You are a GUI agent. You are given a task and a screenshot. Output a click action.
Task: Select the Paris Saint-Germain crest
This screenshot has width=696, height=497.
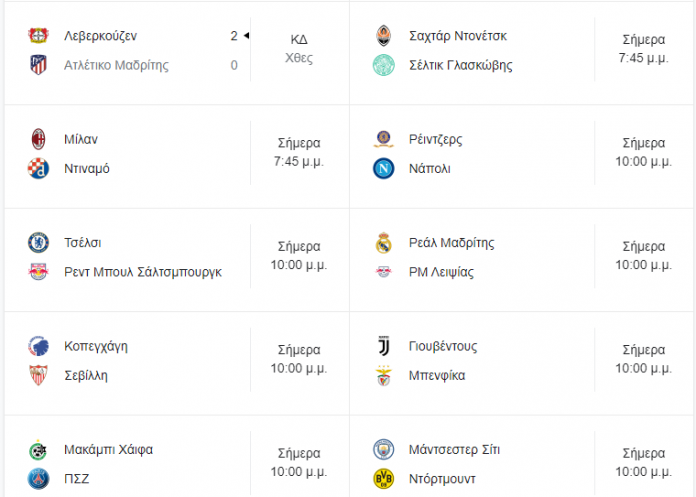(x=38, y=479)
